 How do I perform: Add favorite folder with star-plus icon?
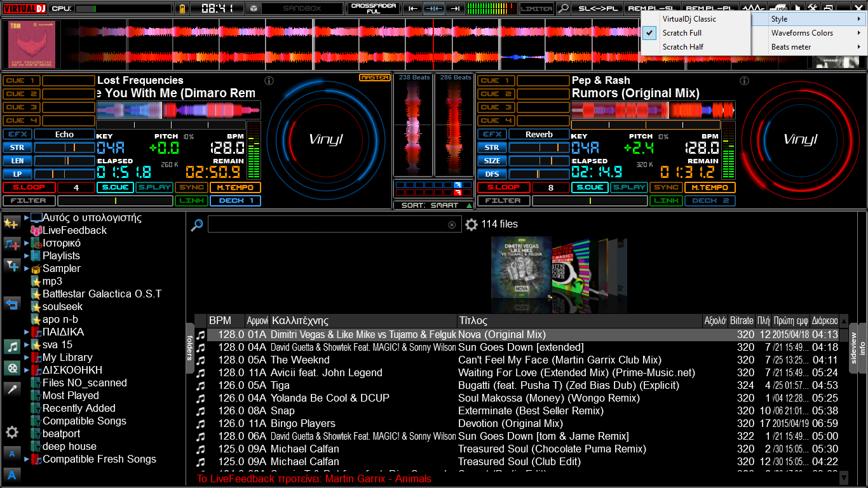pos(11,223)
